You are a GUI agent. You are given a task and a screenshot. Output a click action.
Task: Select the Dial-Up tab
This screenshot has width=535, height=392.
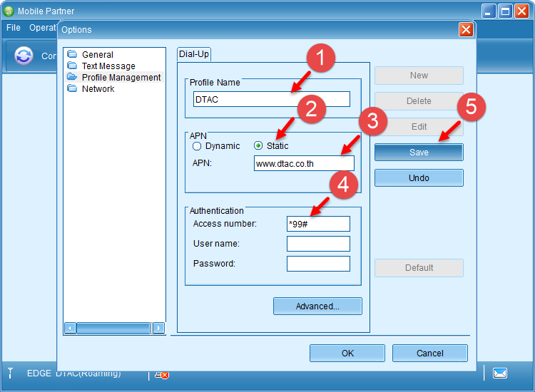[x=194, y=54]
